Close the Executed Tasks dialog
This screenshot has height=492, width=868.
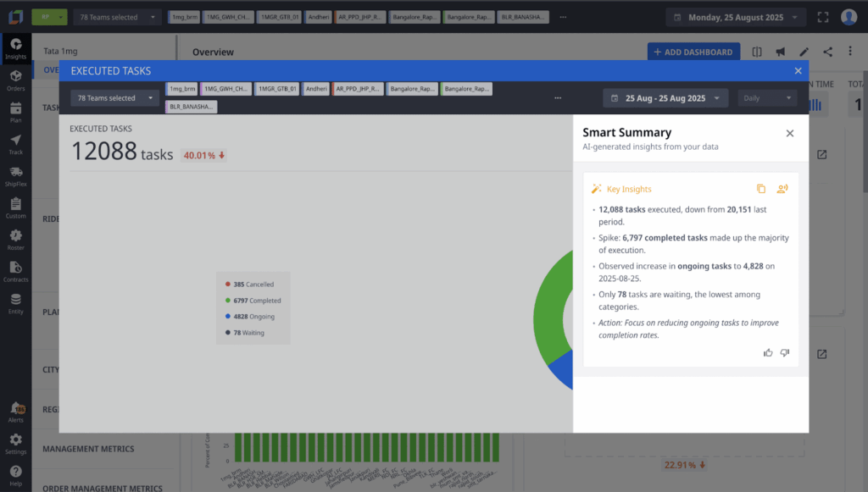[798, 71]
